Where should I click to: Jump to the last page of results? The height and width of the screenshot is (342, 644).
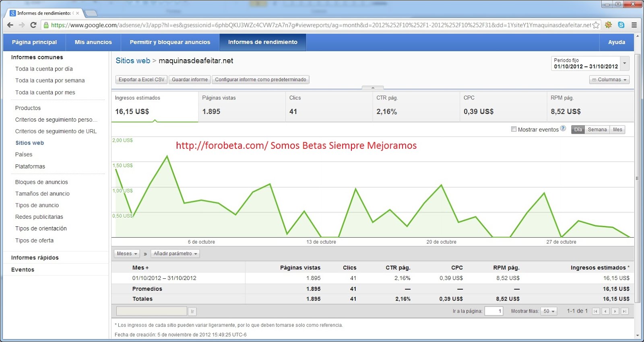[625, 311]
